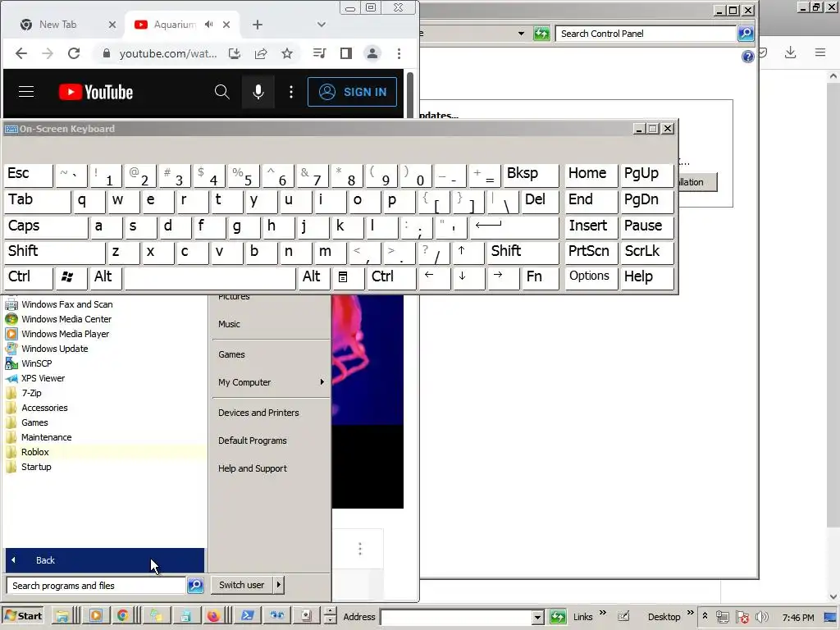
Task: Open Default Programs from Start menu
Action: (253, 441)
